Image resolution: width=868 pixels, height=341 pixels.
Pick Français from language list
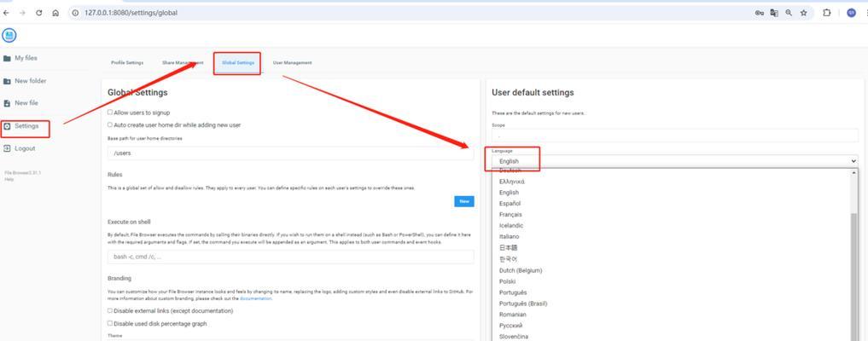671,215
